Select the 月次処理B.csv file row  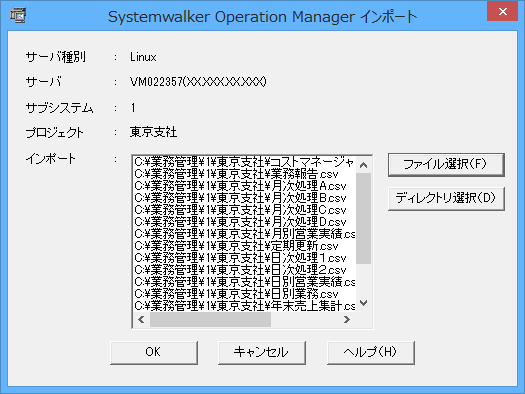244,198
